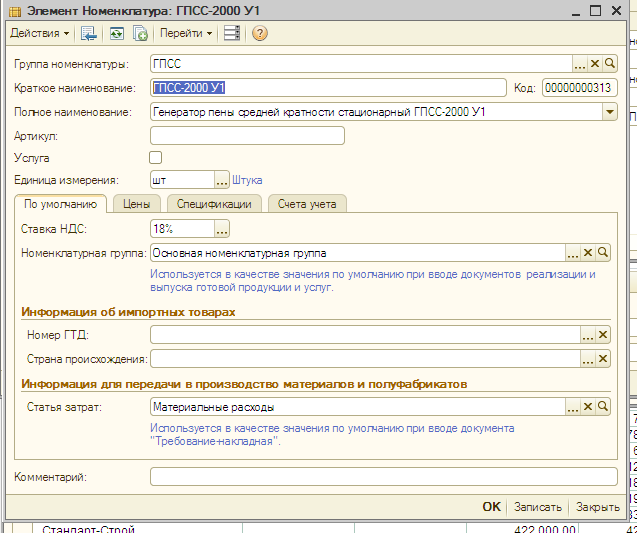
Task: Click Стандарт-Строй row in background window
Action: 88,529
